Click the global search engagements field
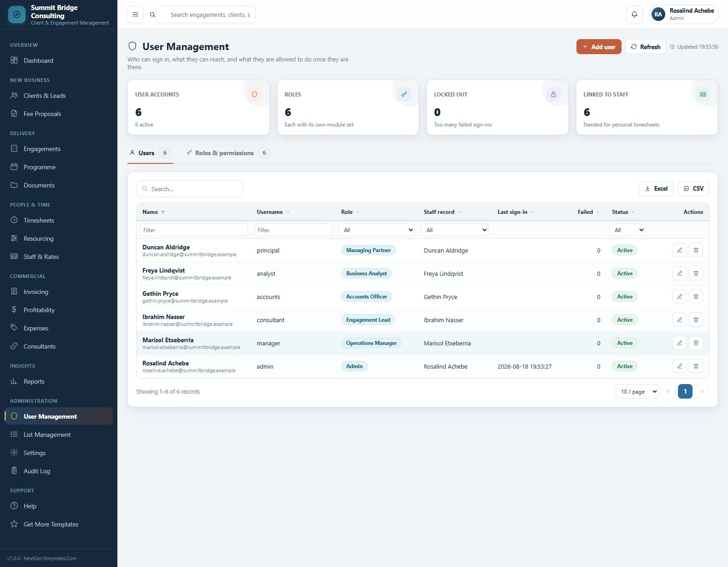Viewport: 728px width, 567px height. (x=206, y=15)
